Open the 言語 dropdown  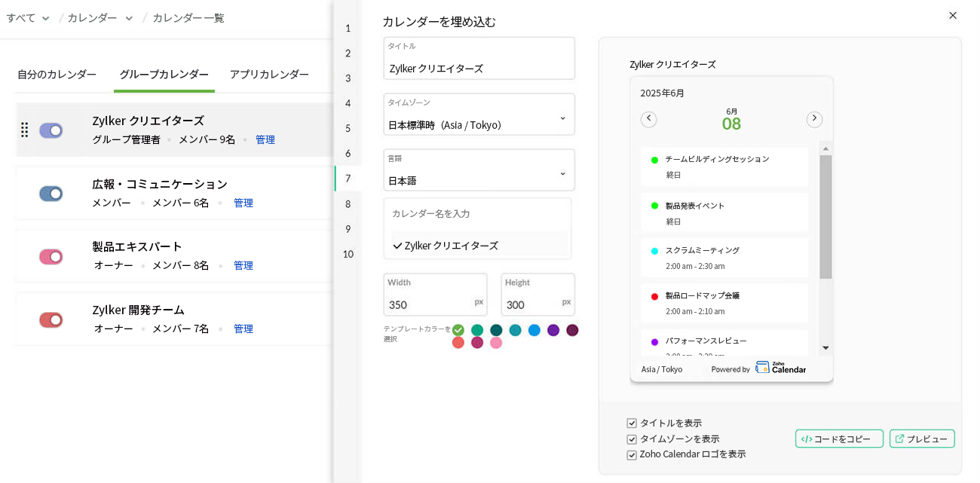479,170
